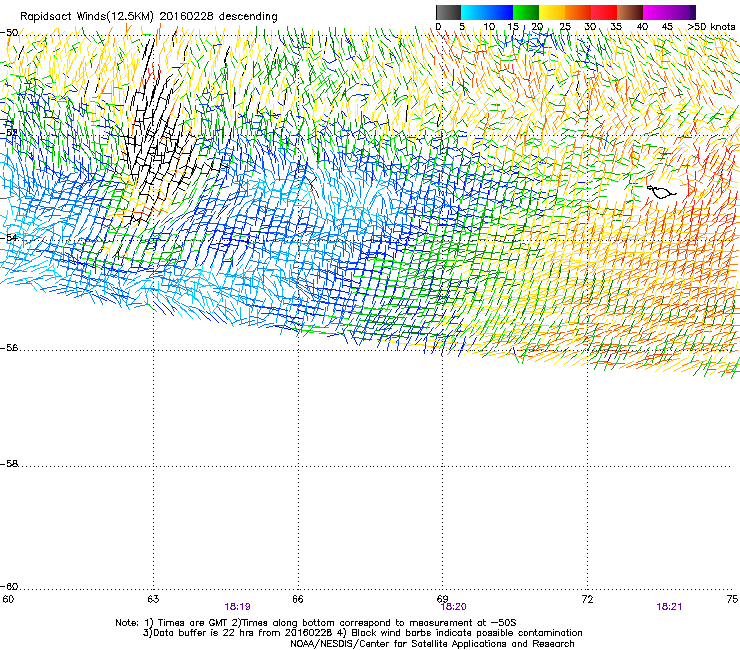The image size is (740, 650).
Task: Click the cyan 5-10 knots legend swatch
Action: click(474, 12)
